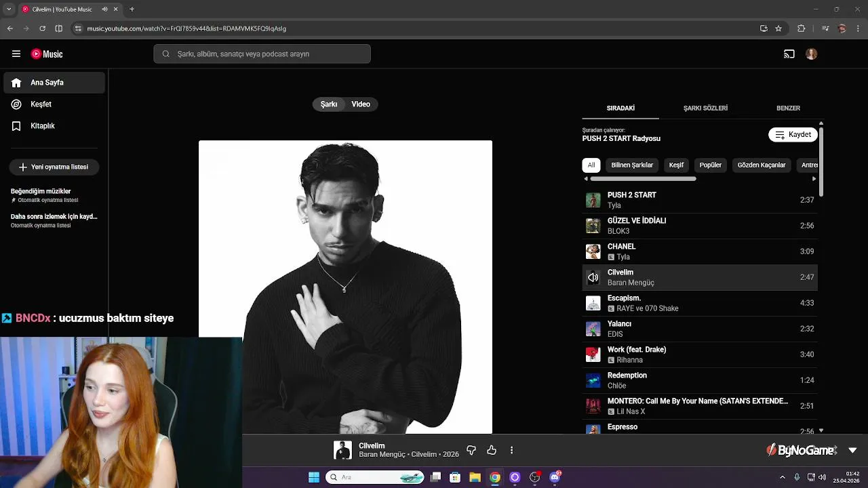Bookmark this page with the star icon
The image size is (868, 488).
coord(778,28)
